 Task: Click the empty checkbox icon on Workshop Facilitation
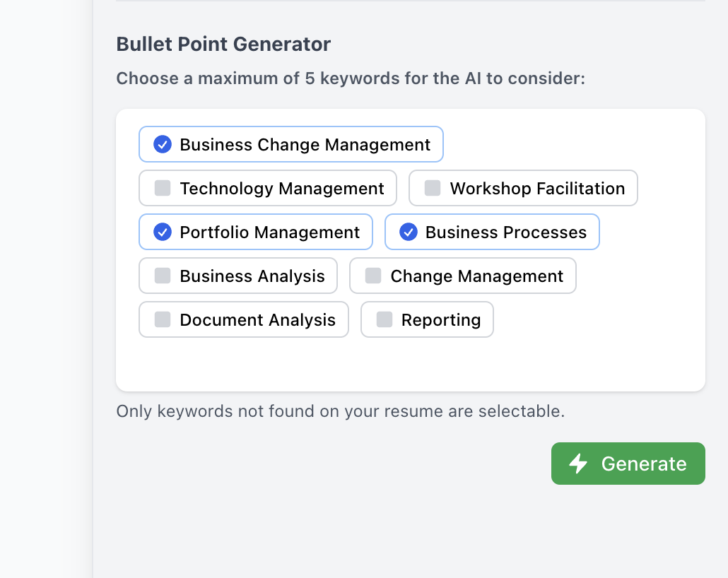click(432, 188)
